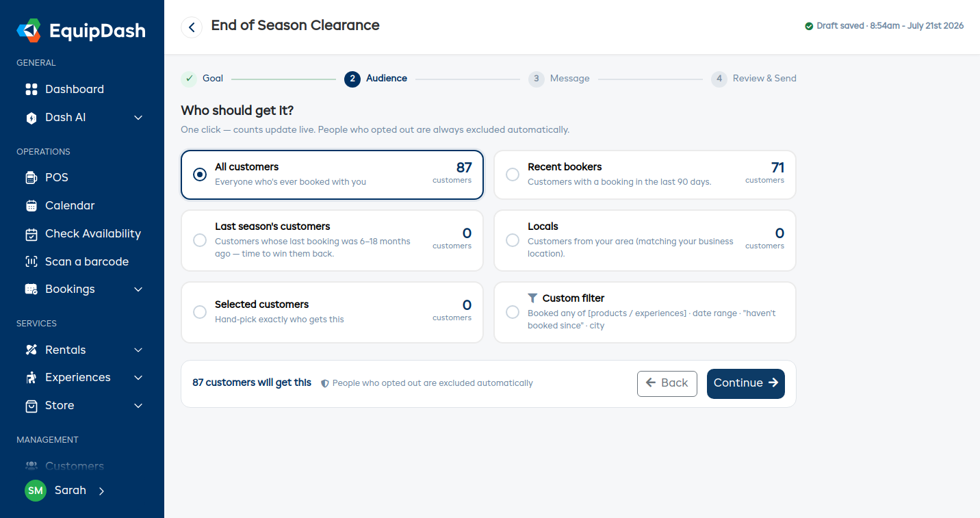Open POS in the sidebar

(57, 177)
